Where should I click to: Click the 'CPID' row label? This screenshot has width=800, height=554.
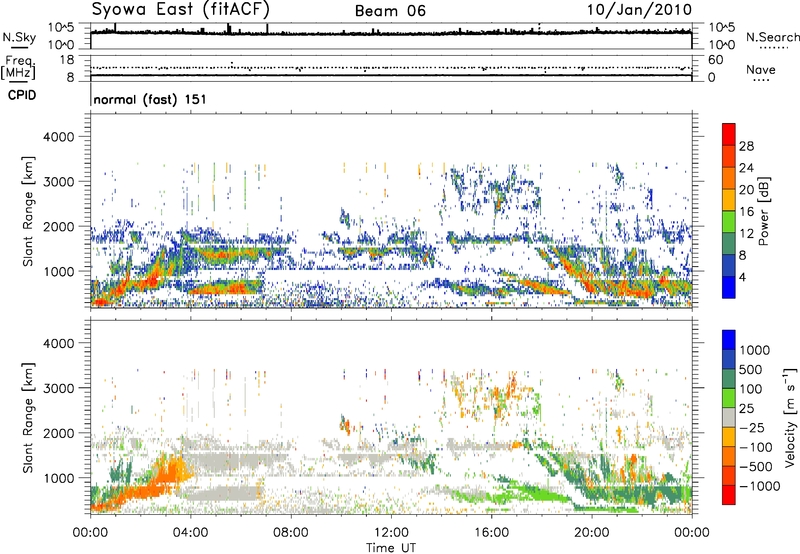[x=22, y=95]
